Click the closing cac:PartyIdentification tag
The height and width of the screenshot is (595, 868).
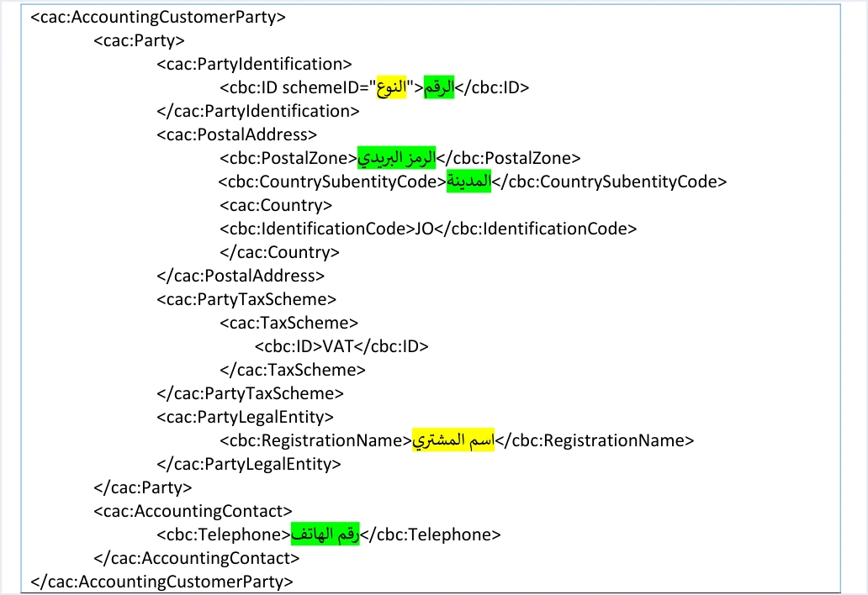coord(258,111)
